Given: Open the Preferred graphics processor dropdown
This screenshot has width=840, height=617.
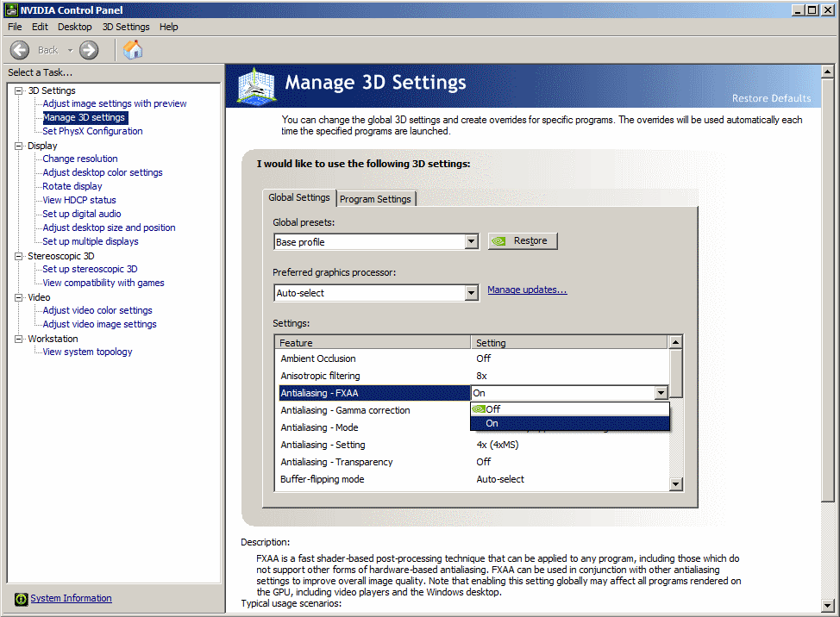Looking at the screenshot, I should [x=376, y=293].
